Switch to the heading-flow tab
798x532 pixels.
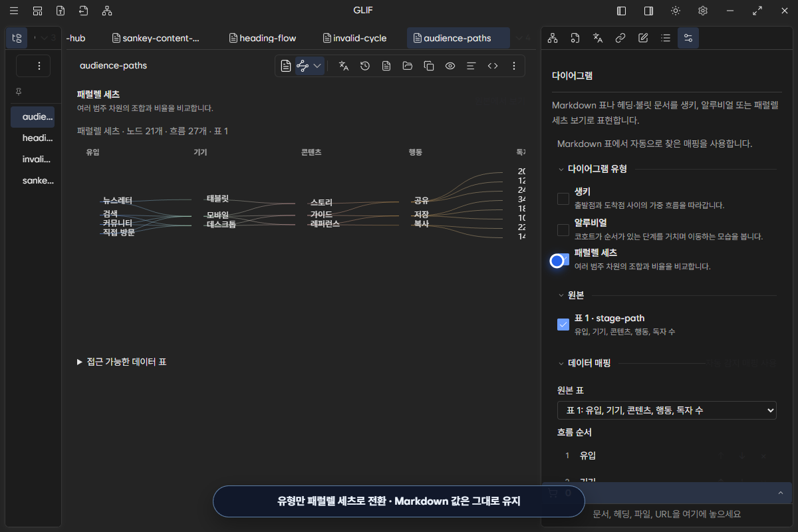(x=263, y=38)
